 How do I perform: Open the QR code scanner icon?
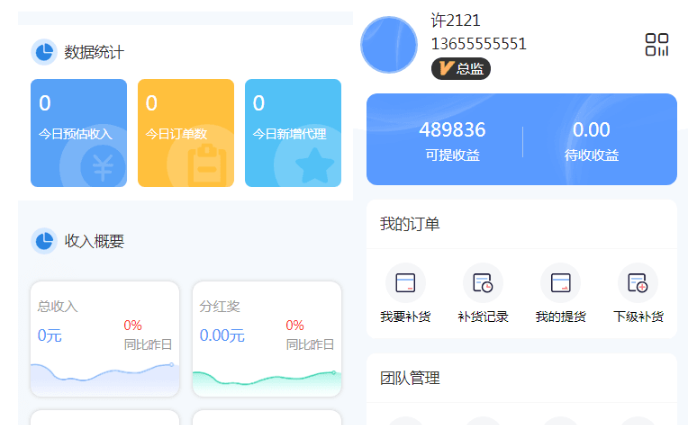click(656, 45)
